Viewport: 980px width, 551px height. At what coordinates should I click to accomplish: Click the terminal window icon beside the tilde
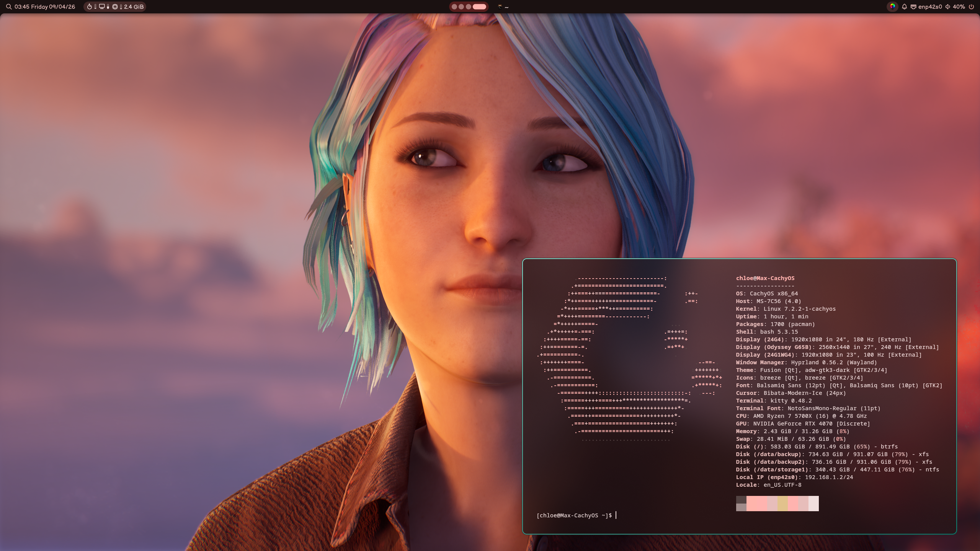coord(500,7)
